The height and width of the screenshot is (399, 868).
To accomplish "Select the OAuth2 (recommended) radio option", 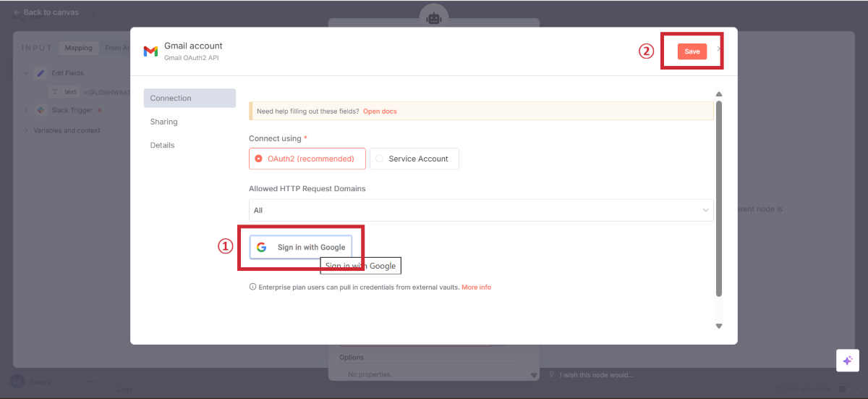I will point(307,159).
